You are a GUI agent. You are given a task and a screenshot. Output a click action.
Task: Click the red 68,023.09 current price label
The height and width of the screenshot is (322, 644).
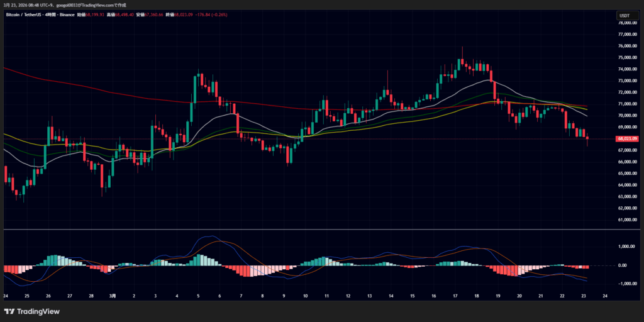[628, 138]
